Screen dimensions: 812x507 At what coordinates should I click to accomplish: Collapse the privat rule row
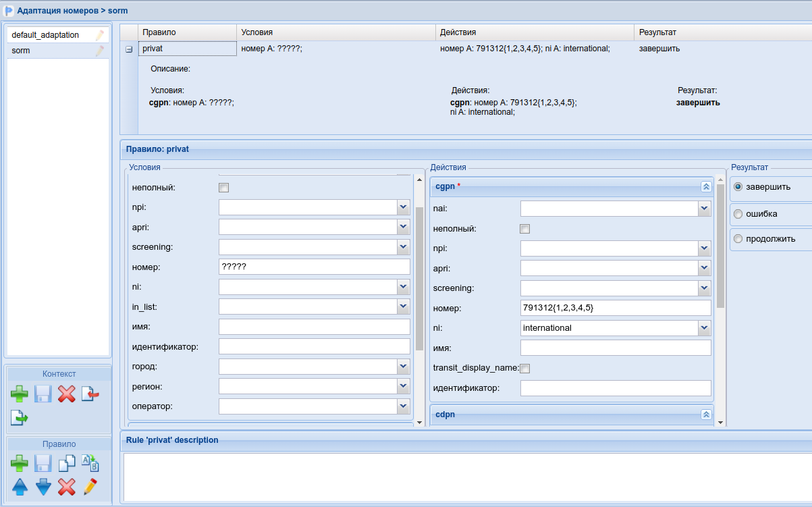pyautogui.click(x=129, y=49)
